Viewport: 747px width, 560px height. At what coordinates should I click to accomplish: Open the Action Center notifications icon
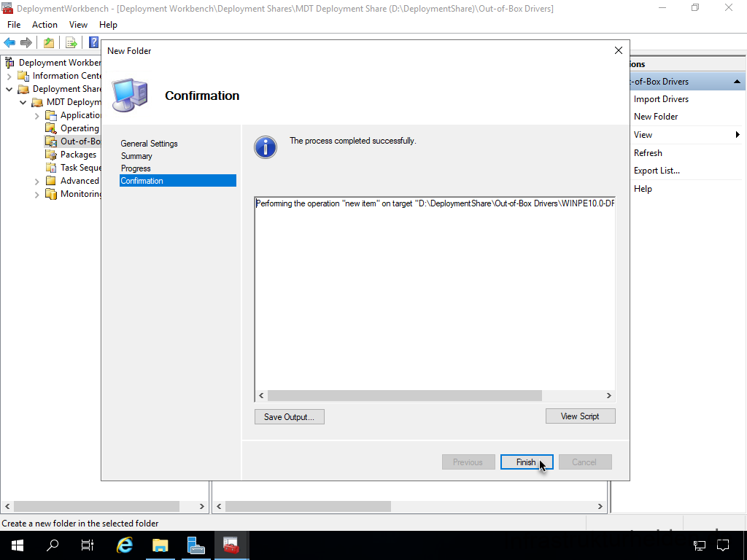click(723, 545)
